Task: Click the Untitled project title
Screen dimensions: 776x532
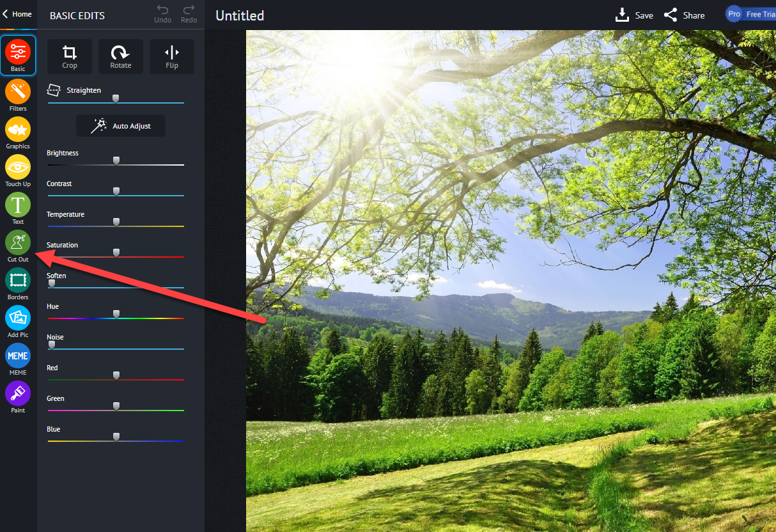Action: click(240, 15)
